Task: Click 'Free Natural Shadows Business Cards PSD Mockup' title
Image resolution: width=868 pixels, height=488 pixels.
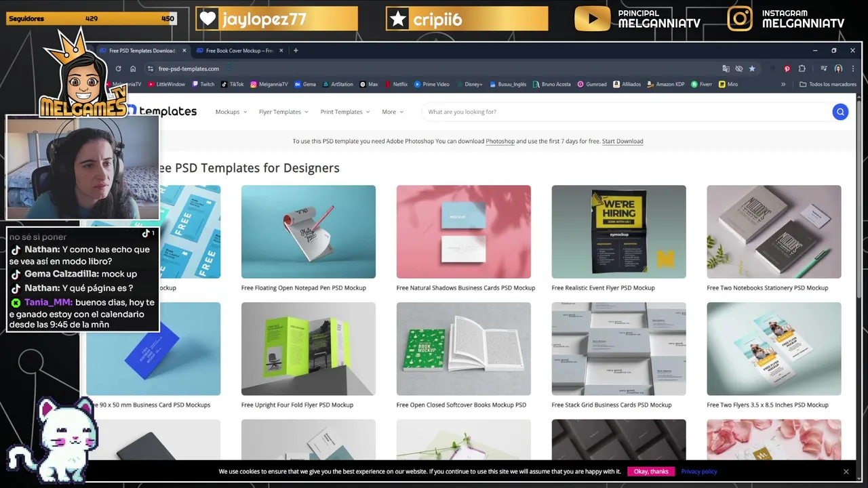Action: point(466,288)
